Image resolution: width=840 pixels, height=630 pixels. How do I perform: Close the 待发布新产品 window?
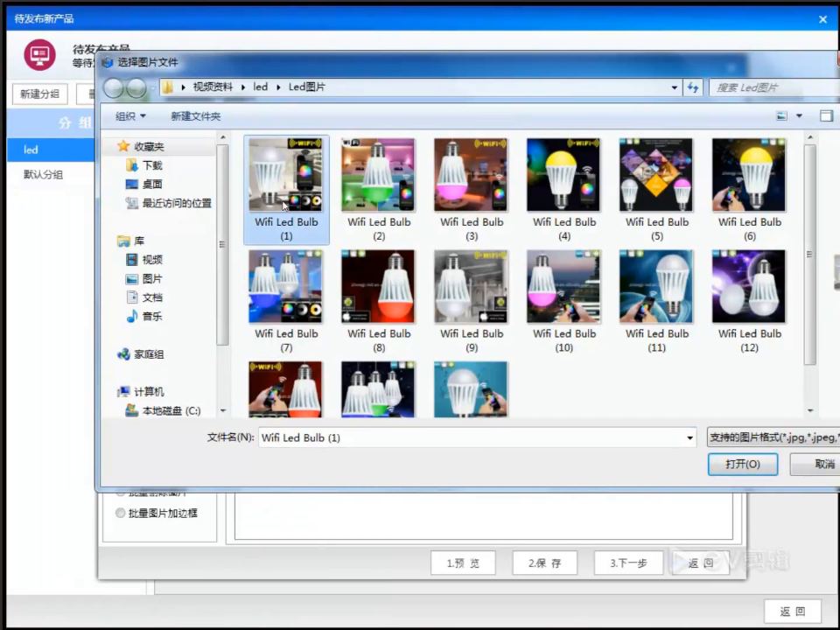coord(822,19)
